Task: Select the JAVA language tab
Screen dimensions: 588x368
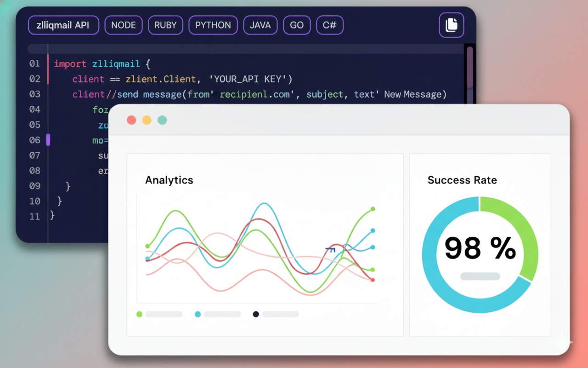Action: tap(260, 25)
